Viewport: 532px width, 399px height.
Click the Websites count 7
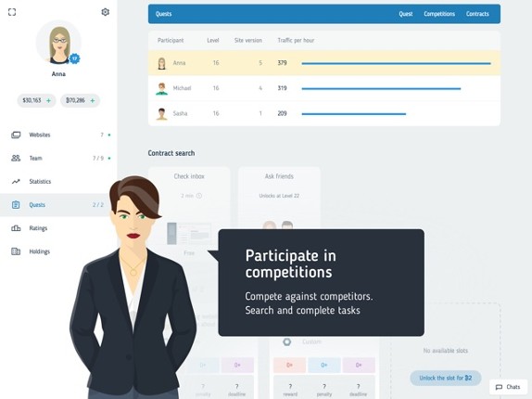point(102,135)
